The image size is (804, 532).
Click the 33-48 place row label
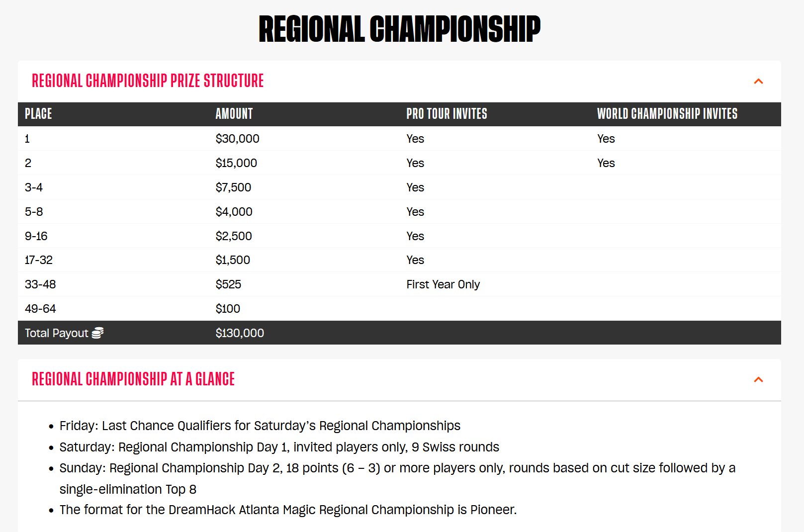(x=40, y=284)
